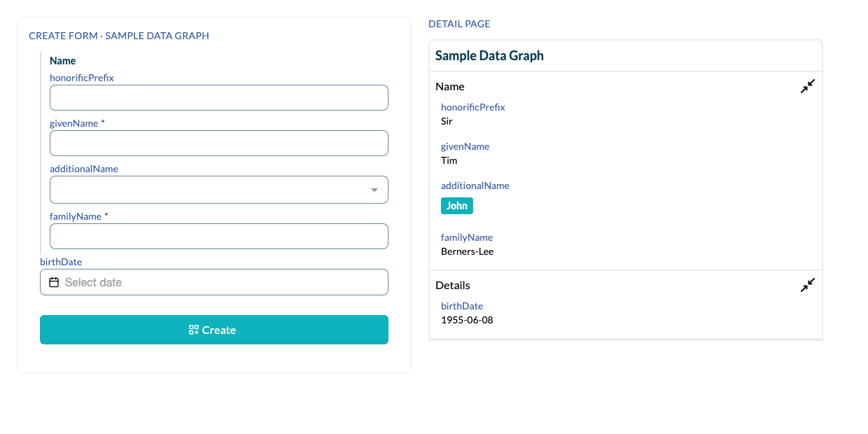Viewport: 868px width, 434px height.
Task: Open calendar icon in birthDate field
Action: click(x=54, y=282)
